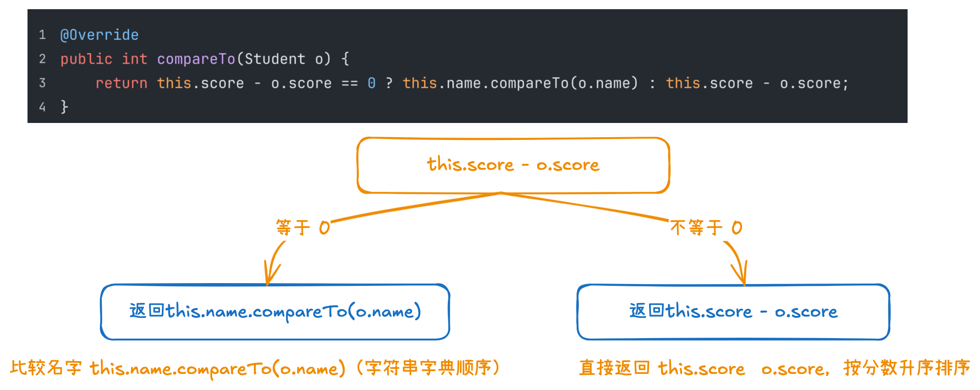Select the blue box returning this.score - o.score
The image size is (980, 390).
tap(733, 312)
